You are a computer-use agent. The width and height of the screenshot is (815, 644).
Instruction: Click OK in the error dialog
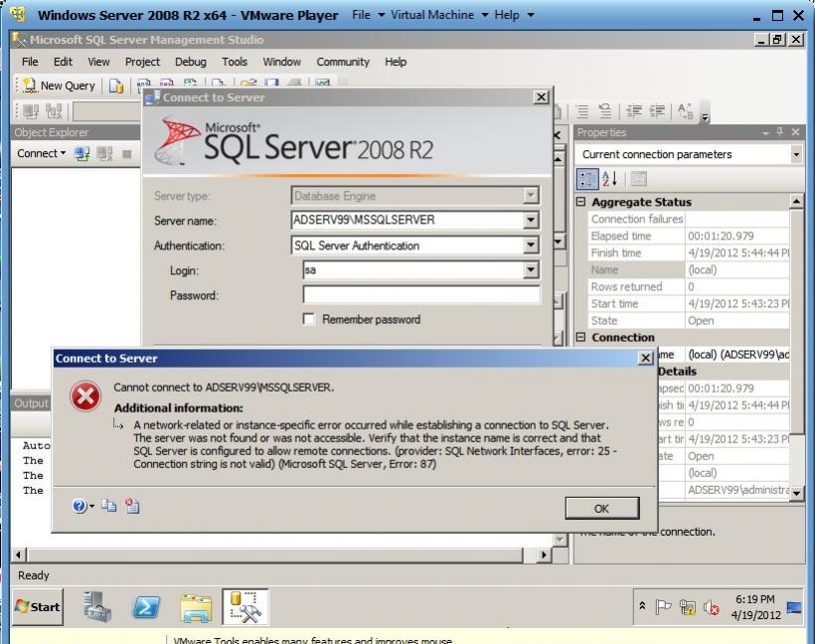tap(602, 508)
